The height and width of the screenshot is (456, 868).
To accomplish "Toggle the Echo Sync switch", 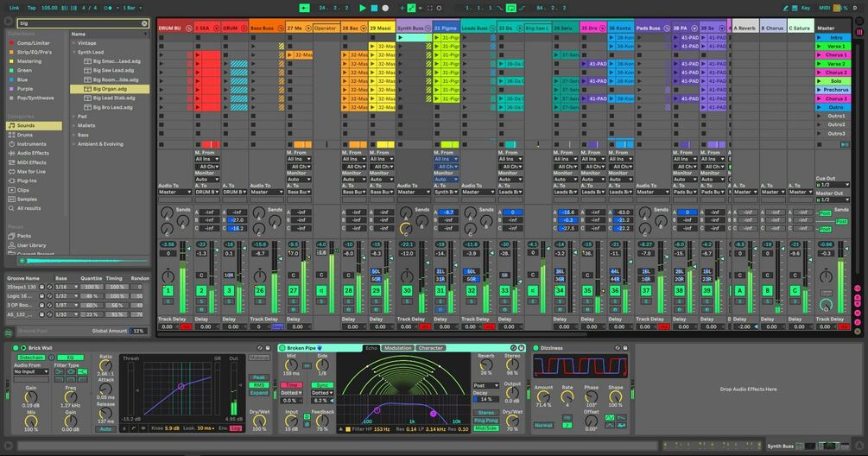I will point(321,385).
